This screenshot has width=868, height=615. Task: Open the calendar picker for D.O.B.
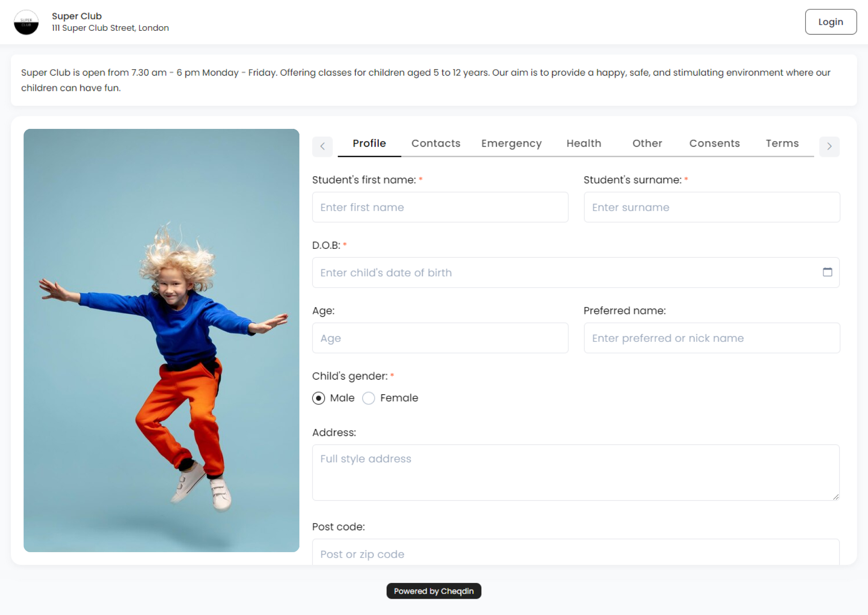tap(828, 272)
